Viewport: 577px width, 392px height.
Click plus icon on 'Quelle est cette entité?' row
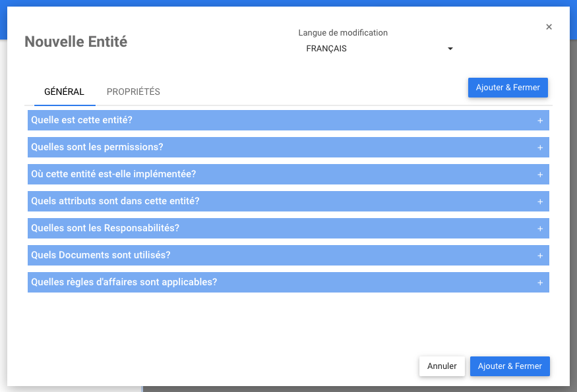[540, 121]
